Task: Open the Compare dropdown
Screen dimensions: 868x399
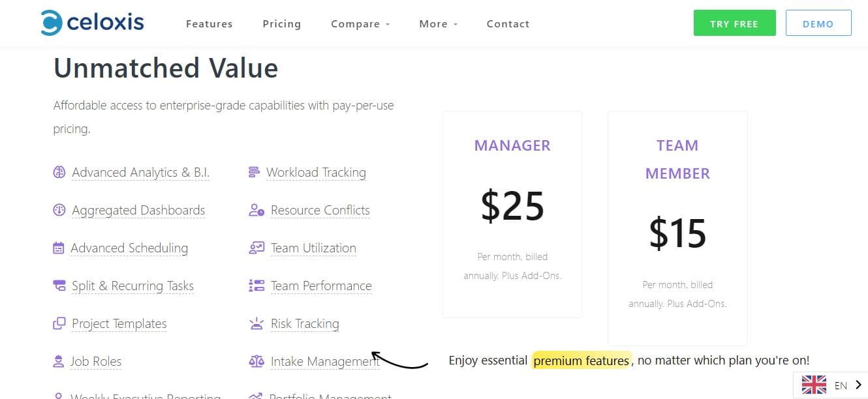Action: (x=360, y=23)
